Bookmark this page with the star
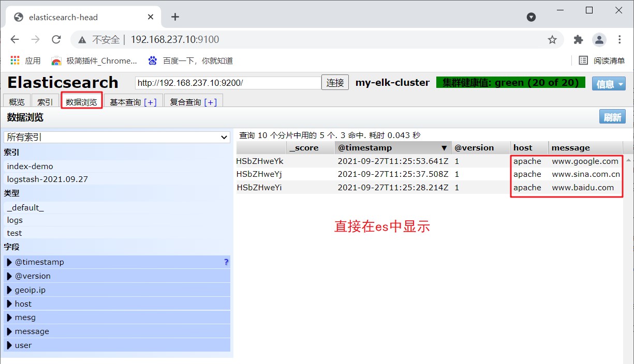The image size is (634, 364). click(552, 40)
